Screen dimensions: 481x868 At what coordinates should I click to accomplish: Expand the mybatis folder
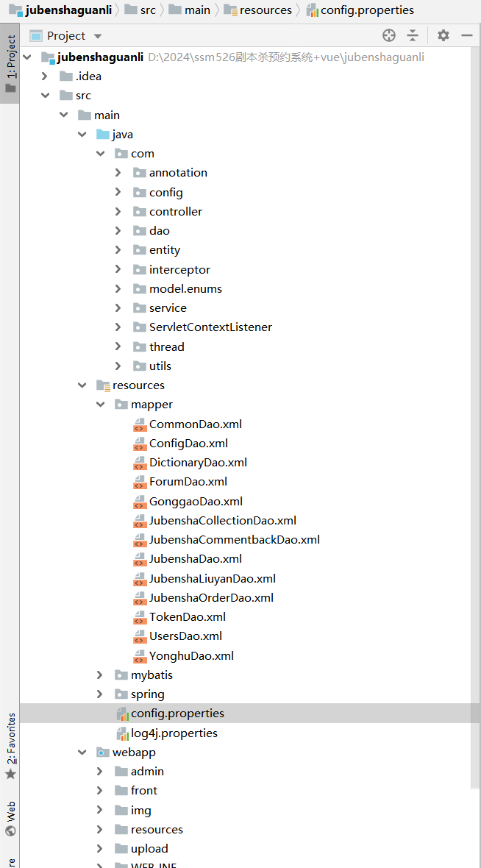[x=100, y=675]
